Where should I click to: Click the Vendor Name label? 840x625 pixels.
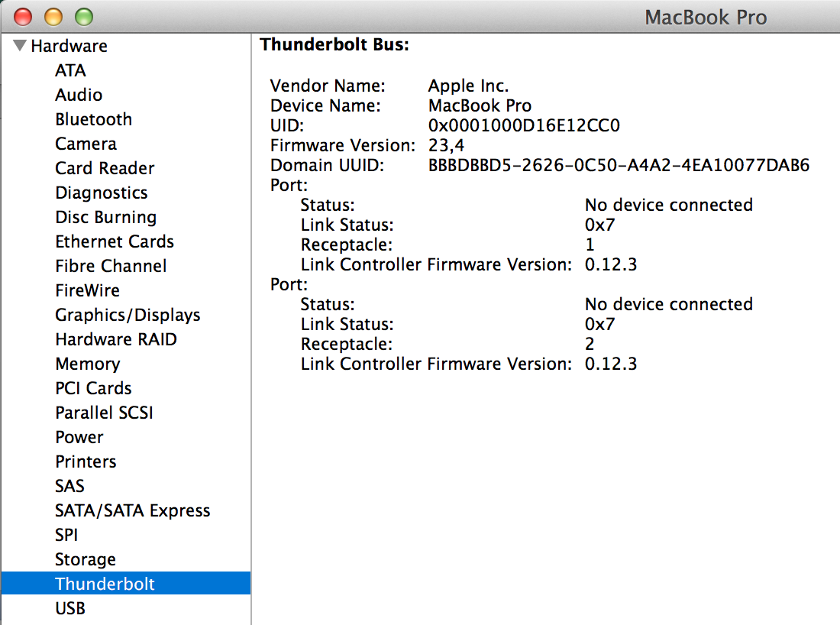328,86
